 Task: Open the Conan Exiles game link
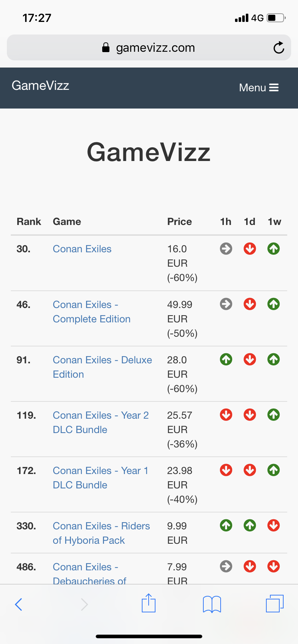(82, 249)
